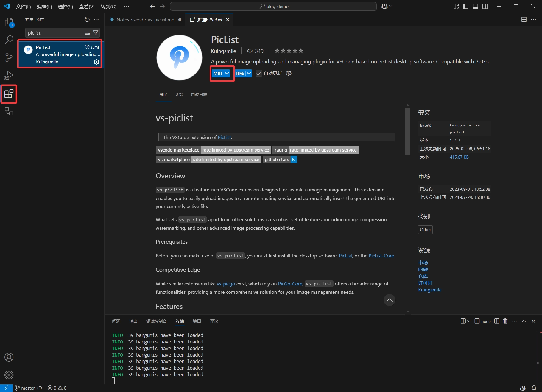Open the overflow menu ellipsis in menu bar
Image resolution: width=542 pixels, height=392 pixels.
click(127, 6)
